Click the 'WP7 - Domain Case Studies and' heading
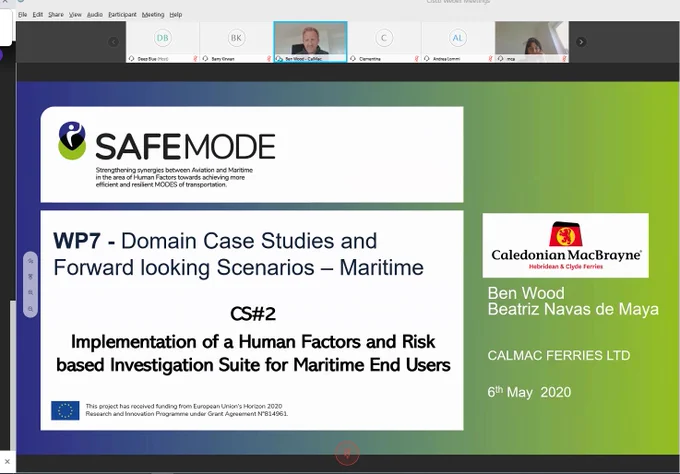Viewport: 680px width, 474px height. pyautogui.click(x=215, y=241)
